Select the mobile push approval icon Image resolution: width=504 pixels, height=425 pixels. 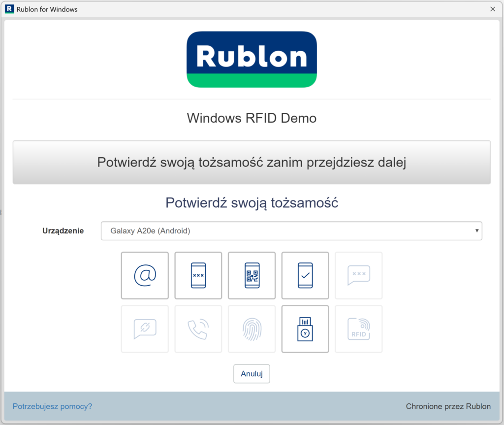[x=305, y=275]
